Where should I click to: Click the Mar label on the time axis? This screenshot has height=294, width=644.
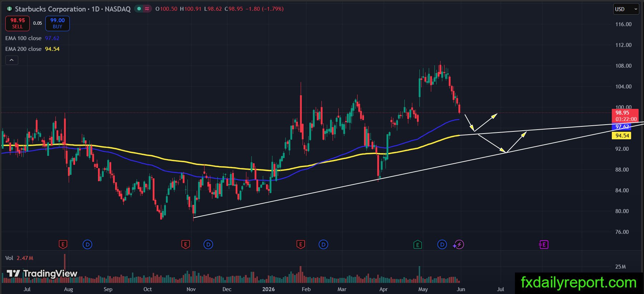point(342,289)
